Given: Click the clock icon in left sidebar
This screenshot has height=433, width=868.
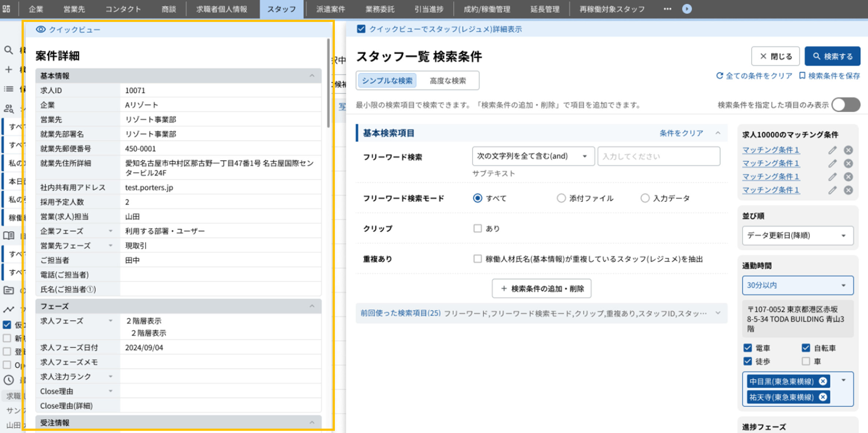Looking at the screenshot, I should pos(8,380).
